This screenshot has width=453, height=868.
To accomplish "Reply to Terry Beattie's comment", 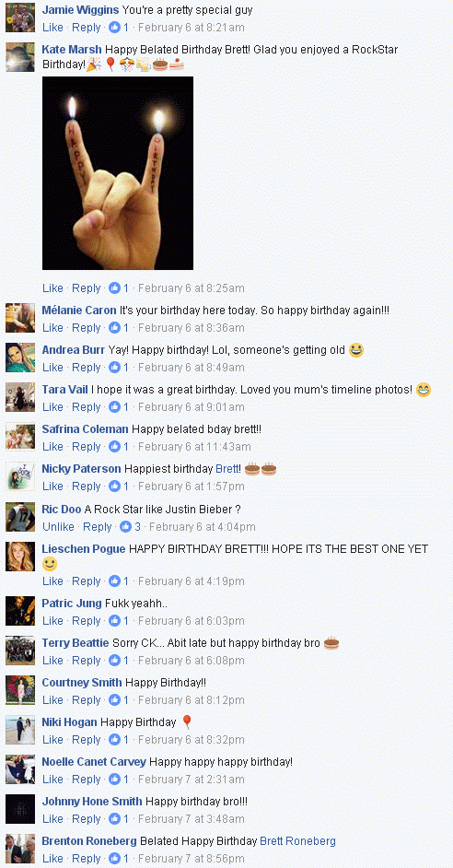I will (x=87, y=661).
